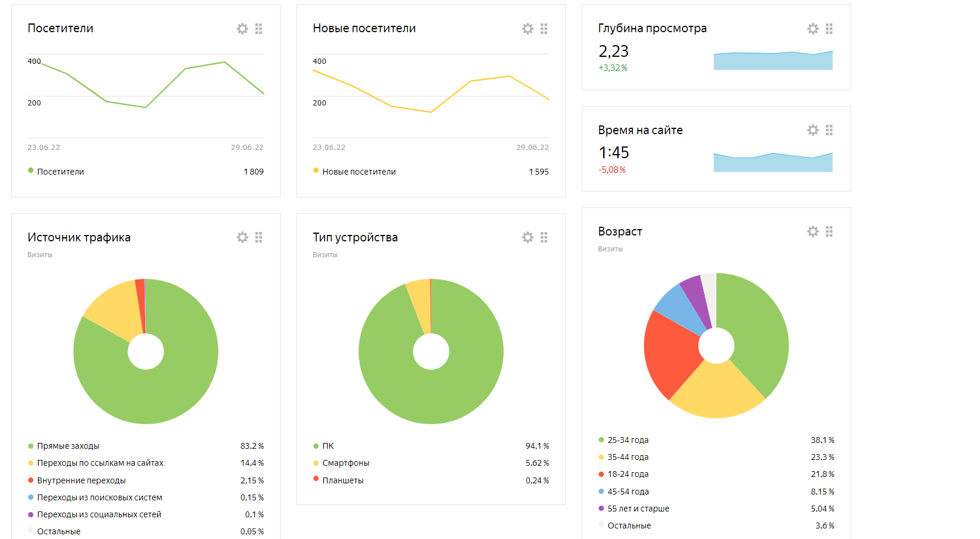Open the Посетители widget title

60,28
